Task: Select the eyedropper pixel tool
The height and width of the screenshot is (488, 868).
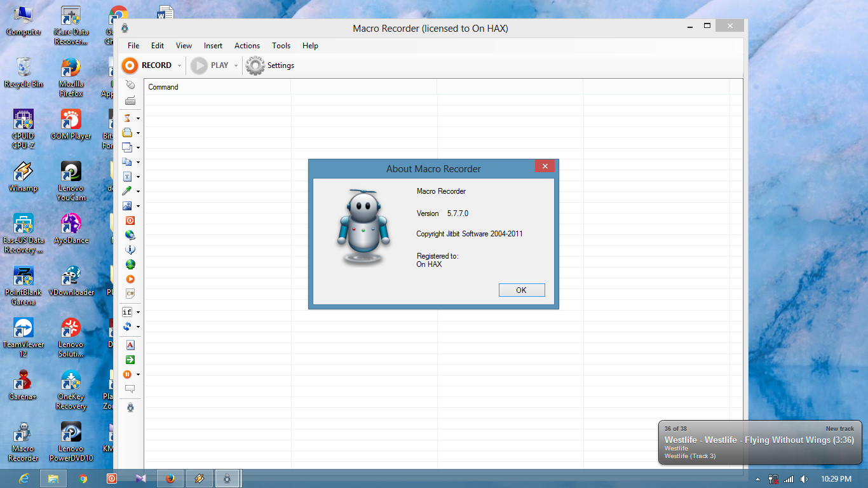Action: point(128,191)
